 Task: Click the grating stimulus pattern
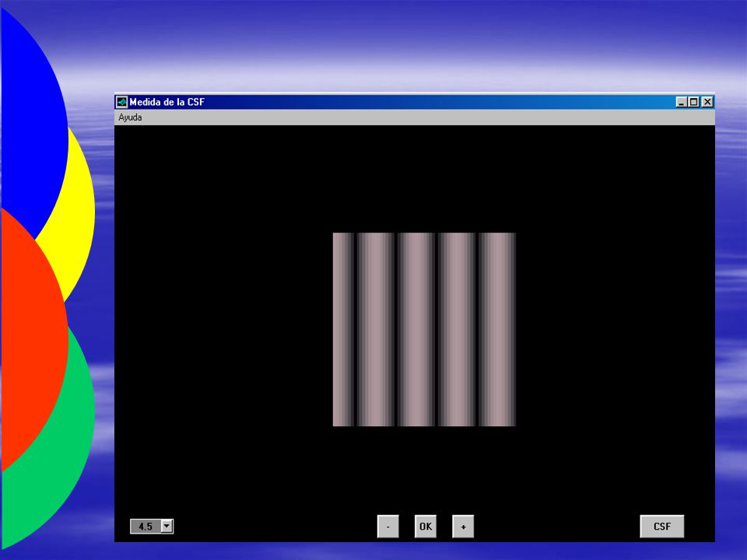(424, 330)
